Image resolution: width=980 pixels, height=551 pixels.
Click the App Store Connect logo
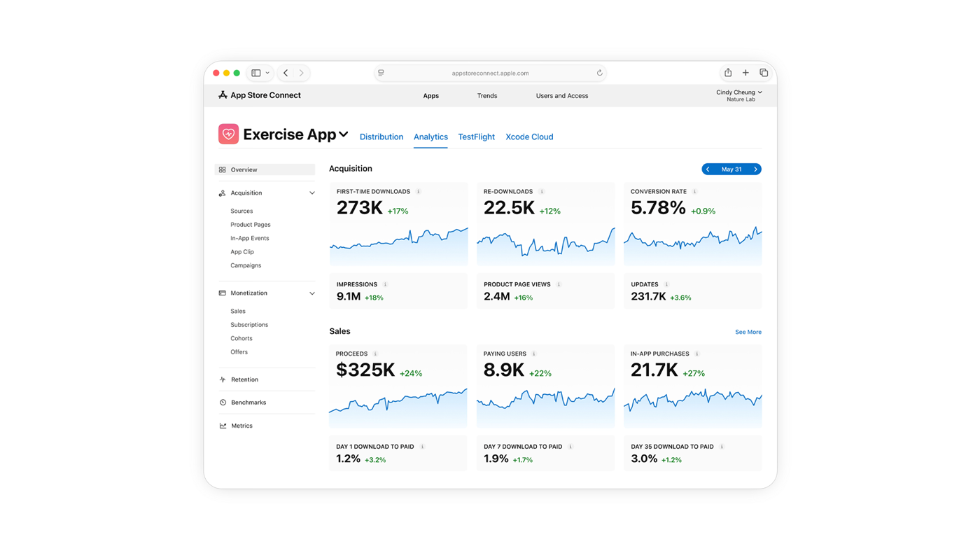[x=260, y=95]
